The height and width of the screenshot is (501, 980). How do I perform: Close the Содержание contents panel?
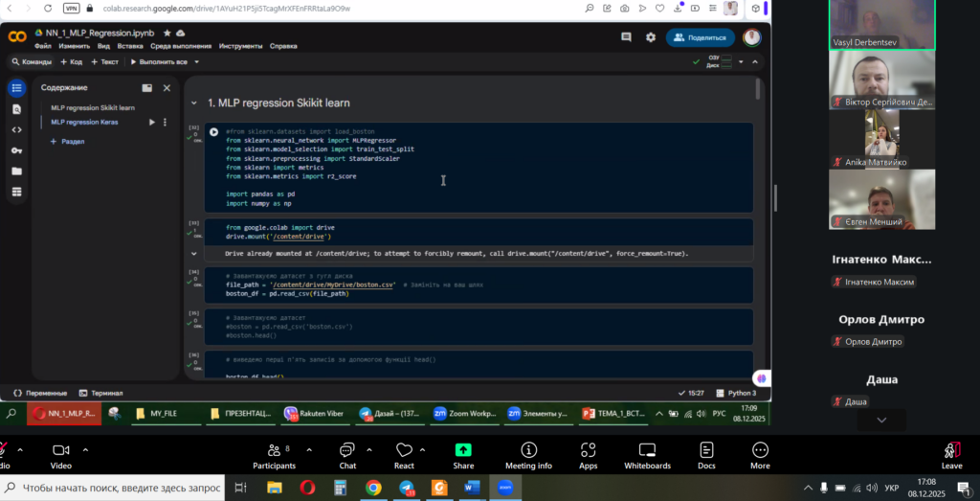(x=167, y=87)
